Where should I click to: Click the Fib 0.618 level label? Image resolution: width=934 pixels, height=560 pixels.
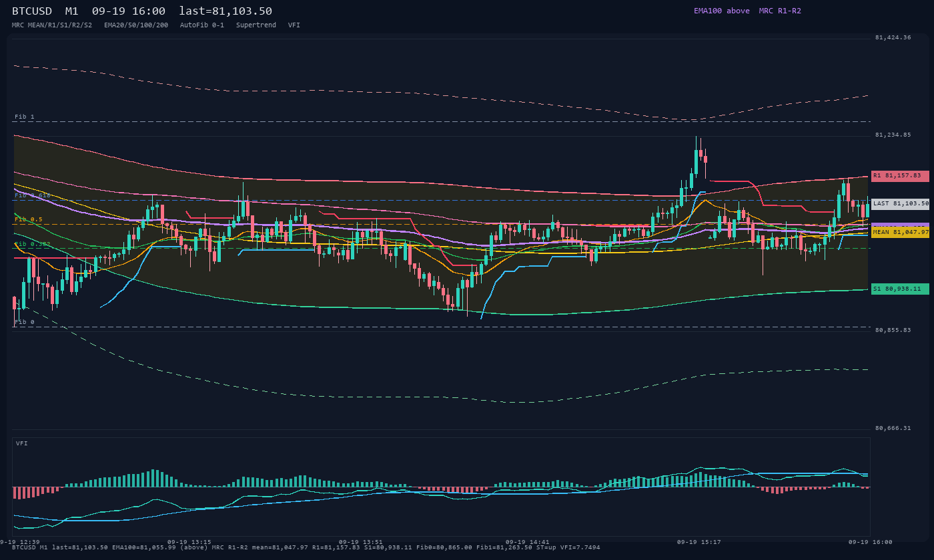(33, 195)
